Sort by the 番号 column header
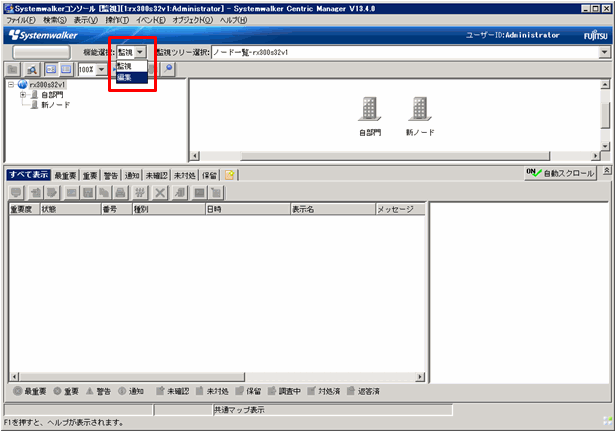Image resolution: width=616 pixels, height=432 pixels. click(117, 209)
